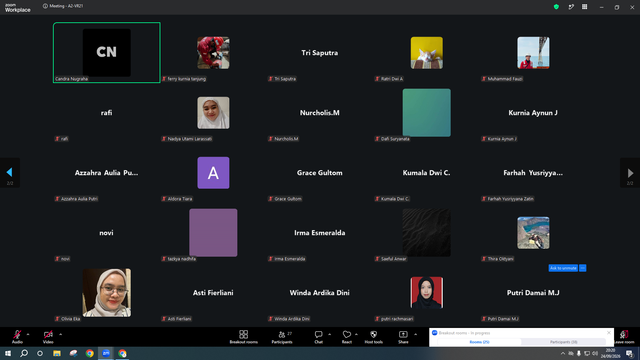Click Kurnia Aynun J tile name
This screenshot has width=640, height=360.
click(x=533, y=113)
